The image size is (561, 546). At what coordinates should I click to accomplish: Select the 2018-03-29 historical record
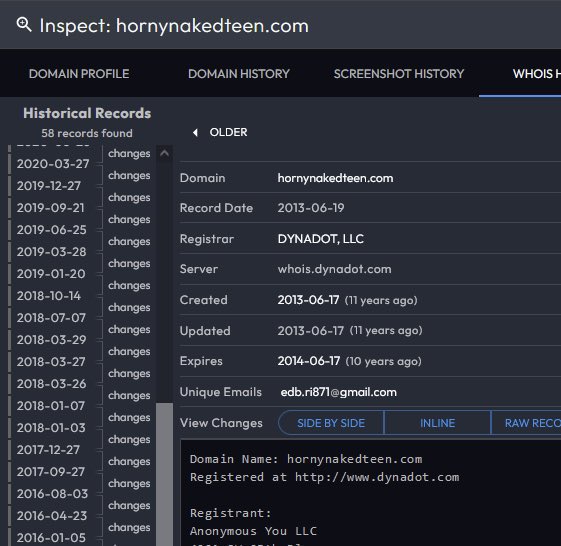pos(52,340)
